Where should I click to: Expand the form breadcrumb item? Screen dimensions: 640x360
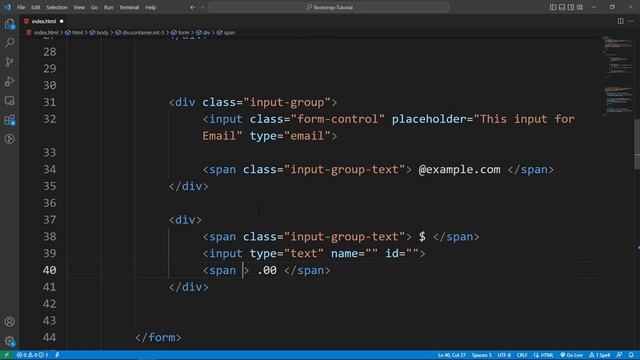tap(180, 33)
